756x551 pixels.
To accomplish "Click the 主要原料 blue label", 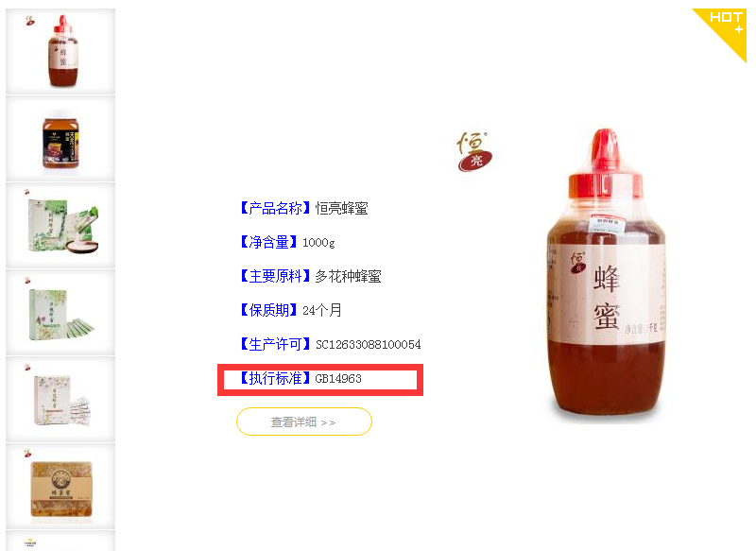I will coord(275,276).
